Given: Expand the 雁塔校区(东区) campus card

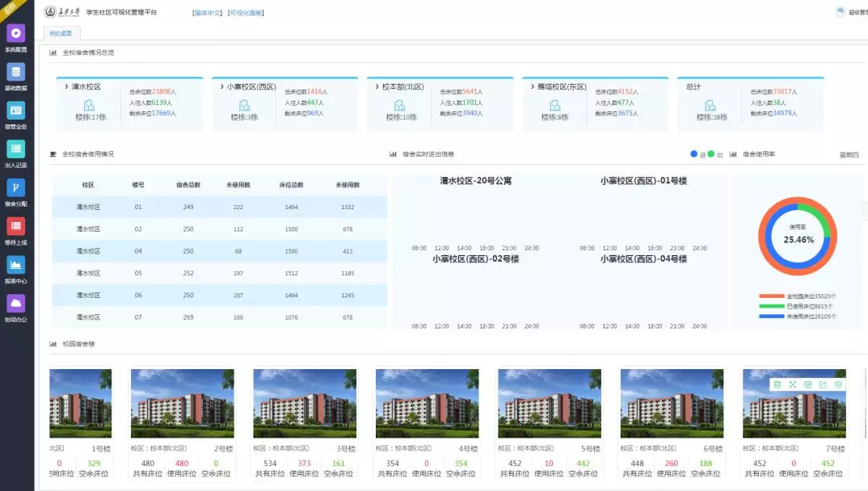Looking at the screenshot, I should (532, 86).
